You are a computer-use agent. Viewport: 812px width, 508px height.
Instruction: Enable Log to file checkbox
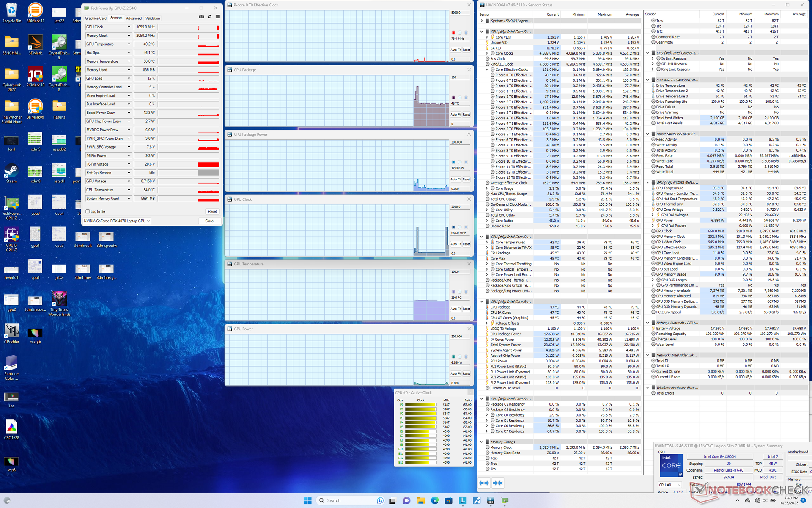[x=88, y=211]
